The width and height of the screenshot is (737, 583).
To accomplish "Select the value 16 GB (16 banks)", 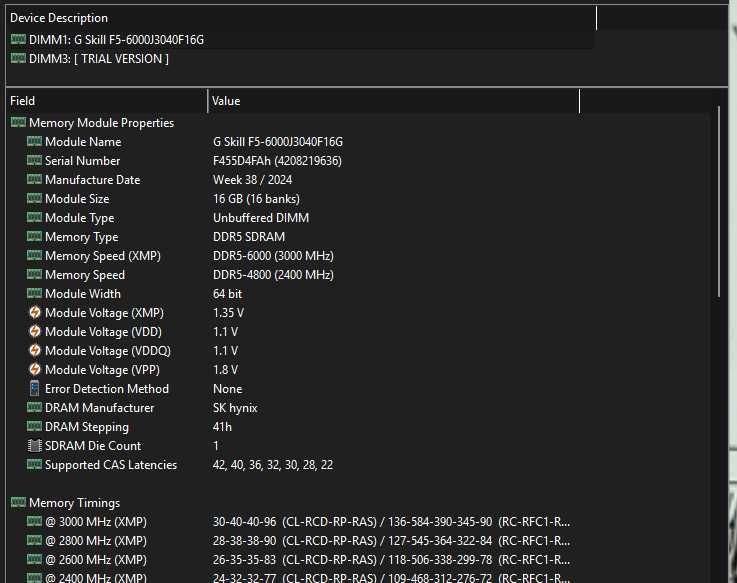I will 256,199.
